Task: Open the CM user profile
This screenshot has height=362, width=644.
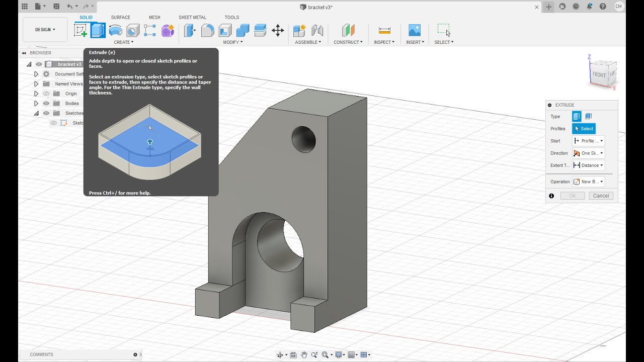Action: 619,7
